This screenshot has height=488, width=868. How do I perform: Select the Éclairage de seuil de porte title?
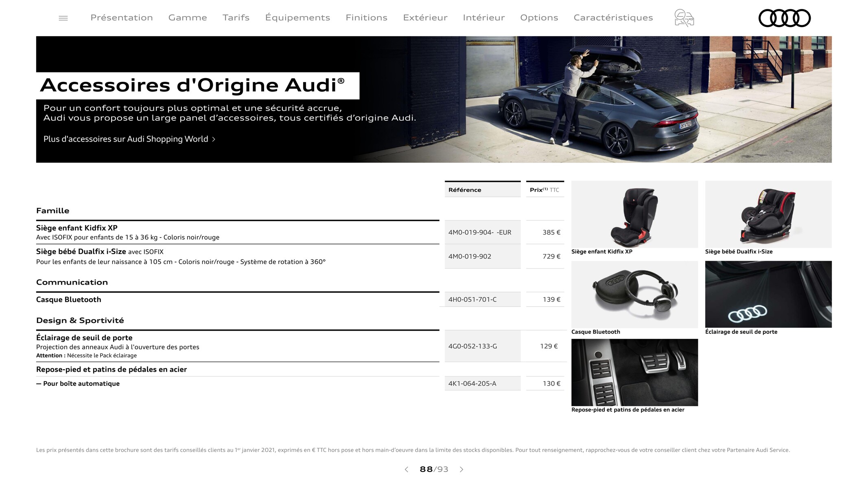click(x=84, y=338)
